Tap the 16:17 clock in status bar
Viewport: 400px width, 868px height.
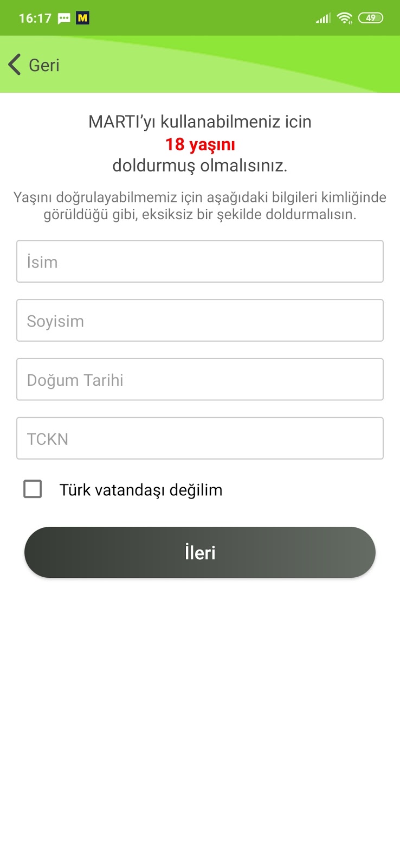pos(35,18)
